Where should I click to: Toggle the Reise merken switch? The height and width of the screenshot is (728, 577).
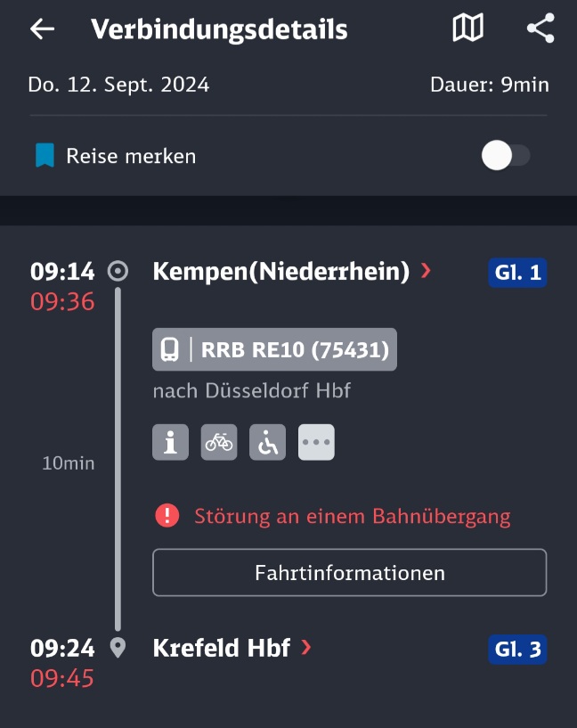tap(506, 155)
